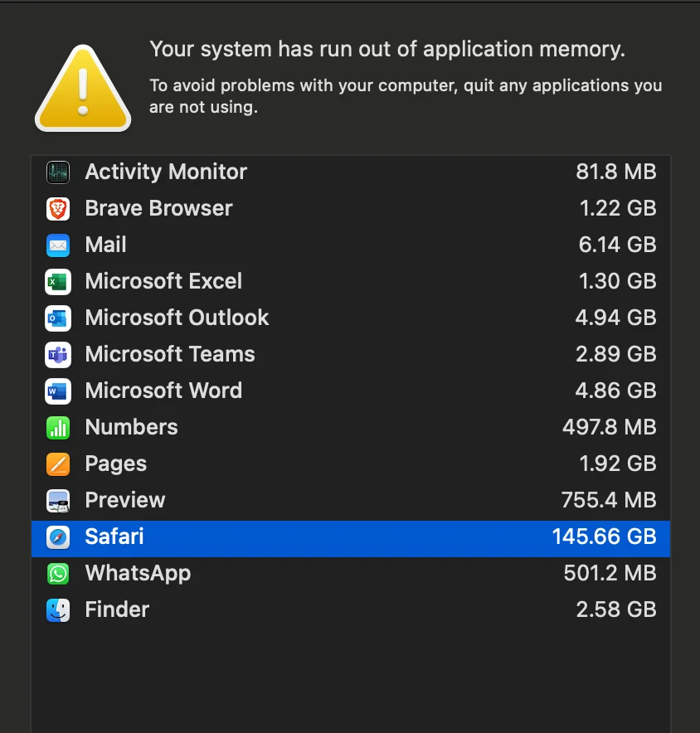Viewport: 700px width, 733px height.
Task: Click the Safari compass icon
Action: click(x=58, y=536)
